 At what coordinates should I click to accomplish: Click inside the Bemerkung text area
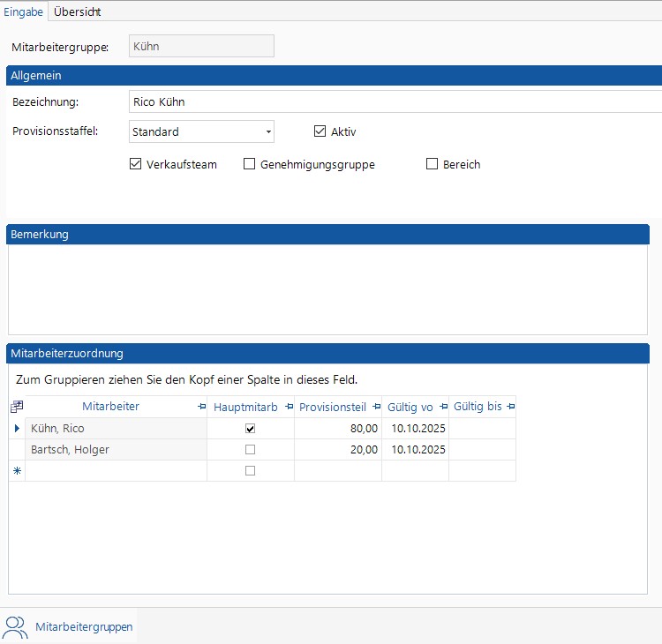click(x=334, y=288)
